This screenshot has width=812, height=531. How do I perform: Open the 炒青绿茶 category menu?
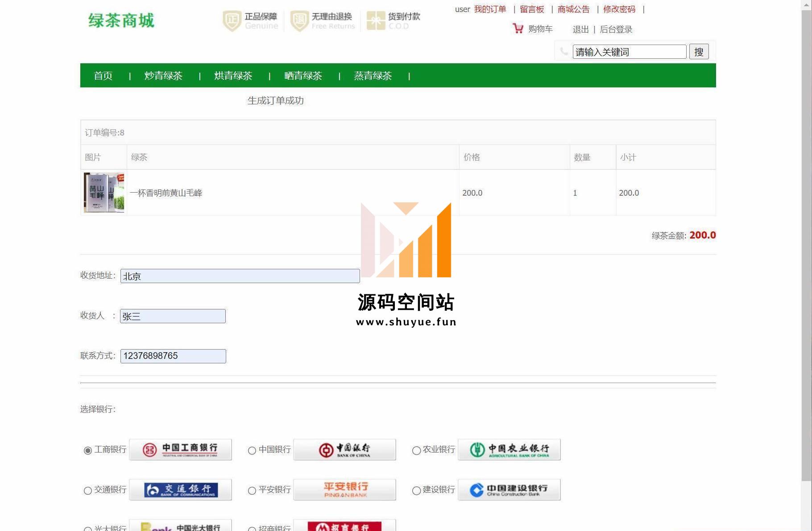pos(163,76)
